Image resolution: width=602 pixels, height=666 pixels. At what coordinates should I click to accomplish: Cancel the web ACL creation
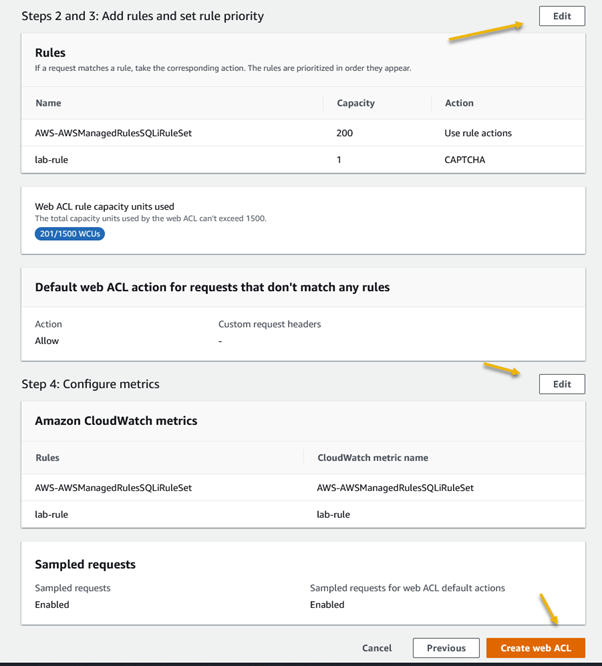[x=377, y=648]
